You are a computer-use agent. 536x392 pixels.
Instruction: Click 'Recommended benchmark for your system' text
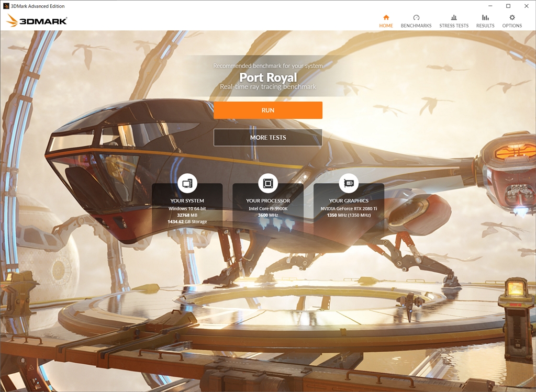(268, 65)
